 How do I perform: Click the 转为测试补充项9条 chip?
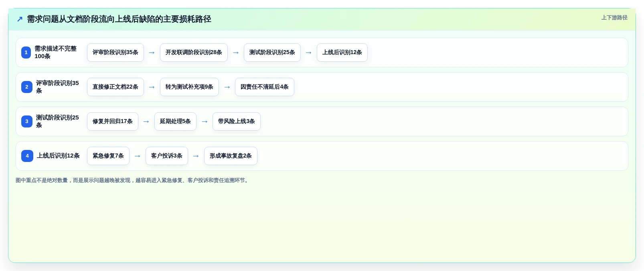189,87
